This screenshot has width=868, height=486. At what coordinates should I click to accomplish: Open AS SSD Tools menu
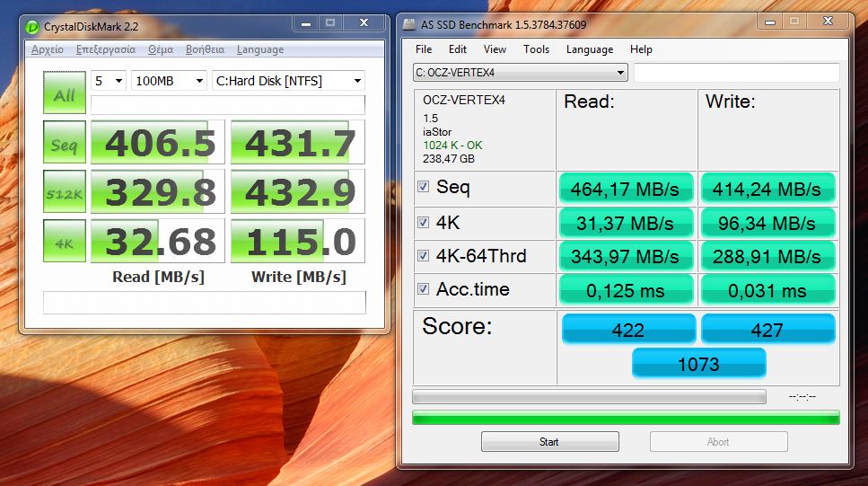pyautogui.click(x=537, y=49)
